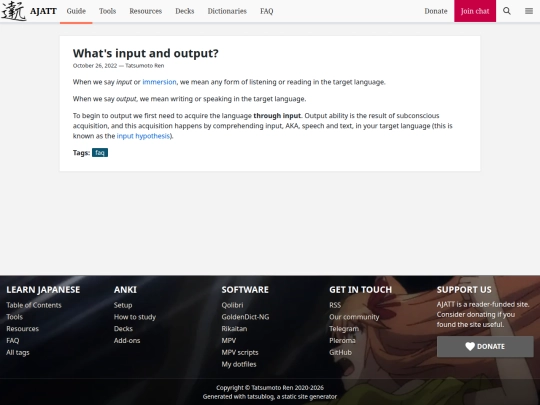This screenshot has width=540, height=405.
Task: Open MPV scripts footer link
Action: pos(240,352)
